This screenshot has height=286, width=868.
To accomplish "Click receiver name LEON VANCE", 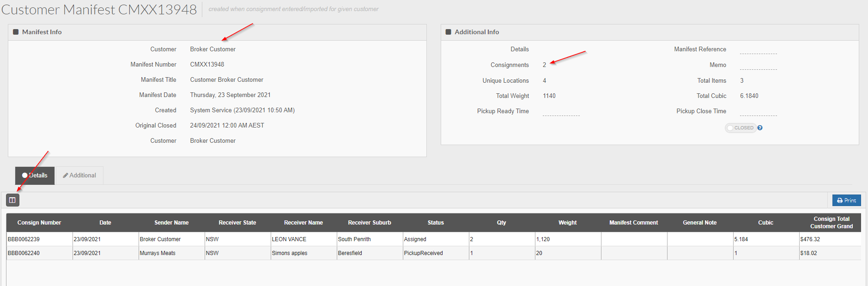I will coord(303,239).
